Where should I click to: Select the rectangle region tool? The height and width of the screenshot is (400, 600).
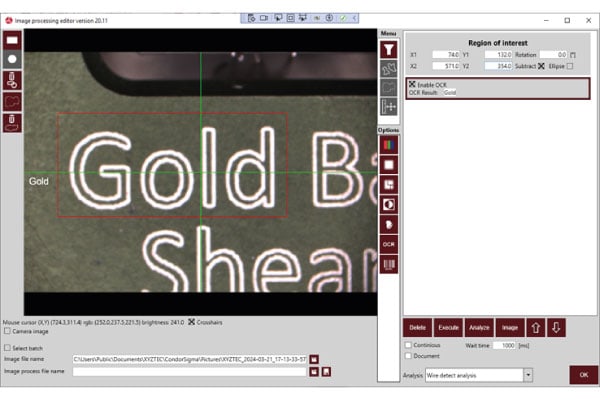pyautogui.click(x=12, y=39)
